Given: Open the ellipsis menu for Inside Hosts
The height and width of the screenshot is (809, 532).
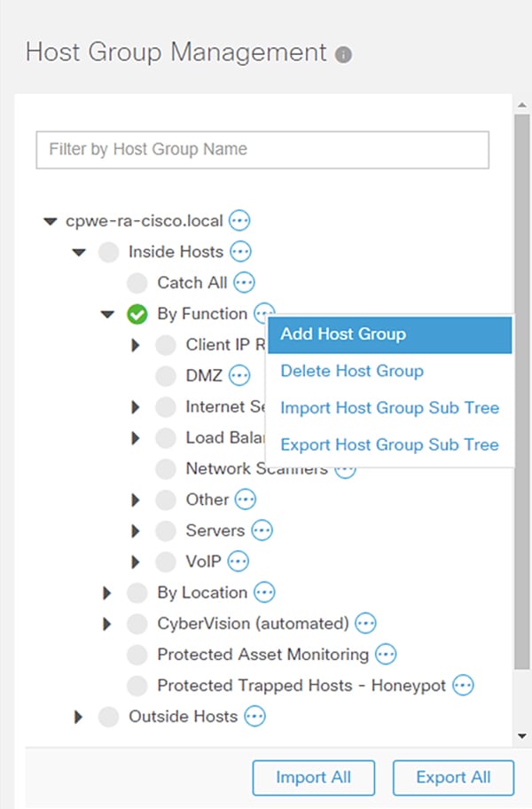Looking at the screenshot, I should 240,252.
